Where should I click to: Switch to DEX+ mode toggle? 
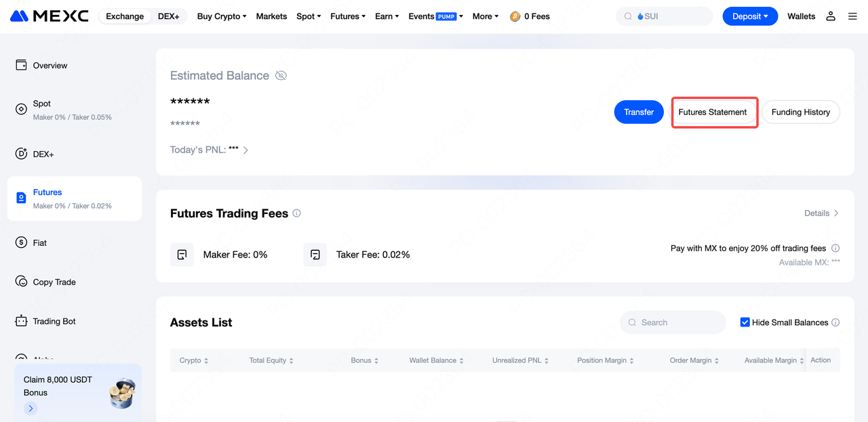coord(168,16)
